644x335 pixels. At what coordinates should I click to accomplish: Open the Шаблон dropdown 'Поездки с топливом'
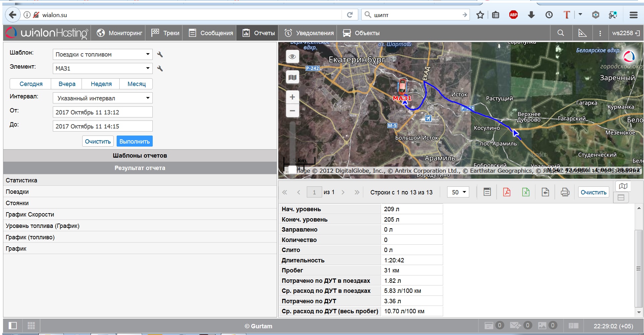pyautogui.click(x=102, y=55)
